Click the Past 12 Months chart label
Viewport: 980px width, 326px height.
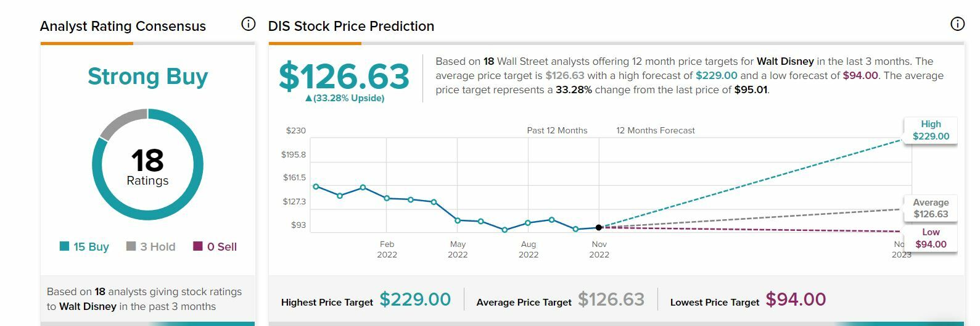557,130
